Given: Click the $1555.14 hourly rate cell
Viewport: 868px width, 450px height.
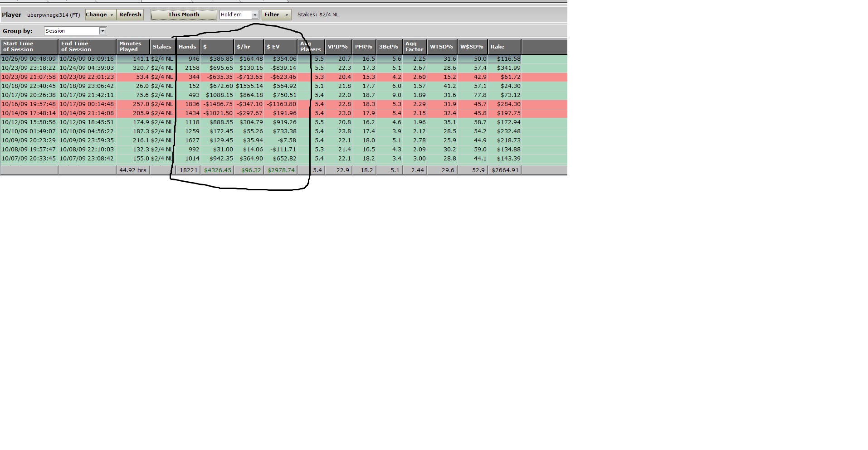Looking at the screenshot, I should tap(249, 86).
